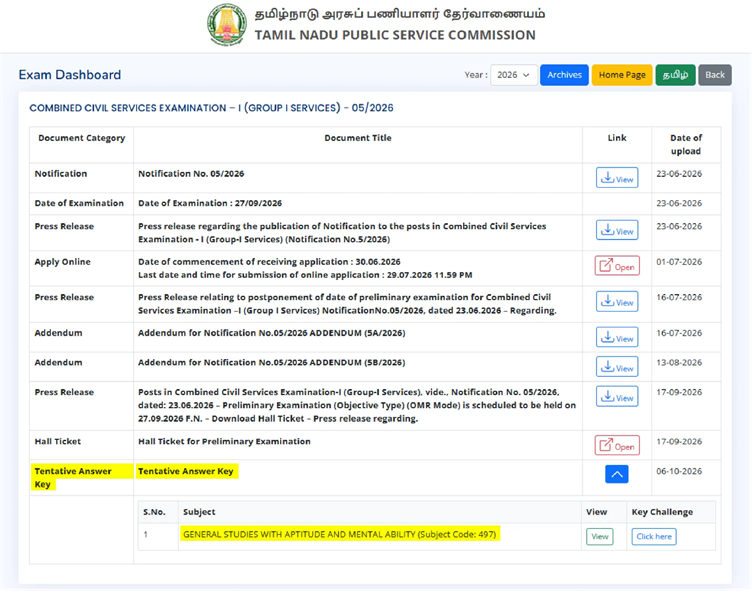
Task: Click the 'Tentative Answer Key' document title
Action: tap(186, 471)
